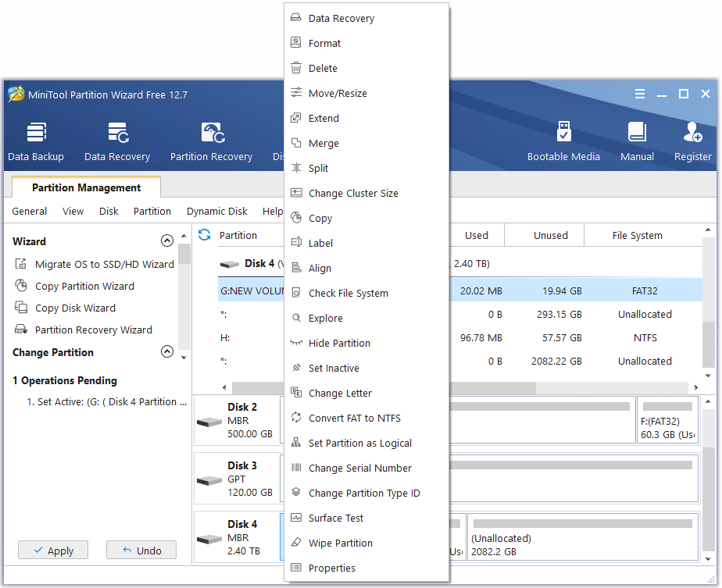Select the Partition Management tab

click(x=87, y=187)
